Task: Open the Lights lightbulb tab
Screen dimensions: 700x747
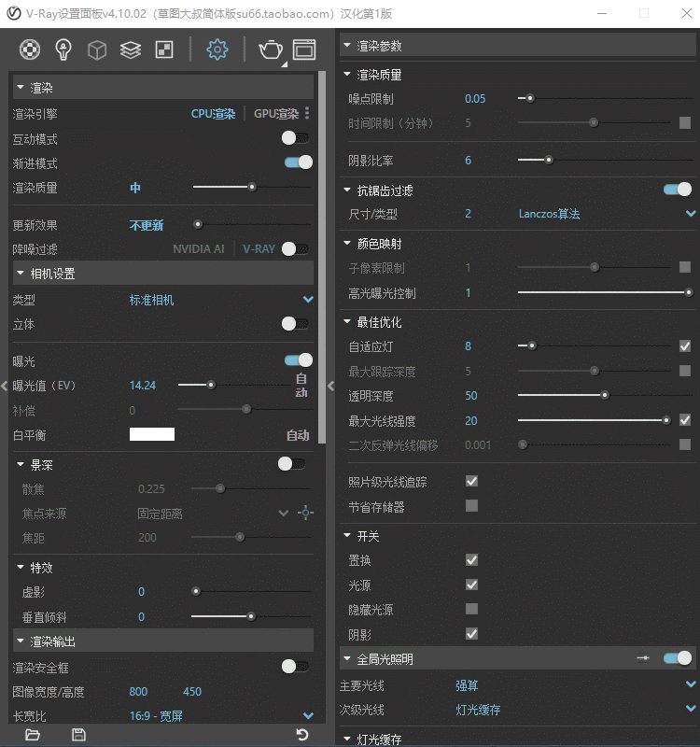Action: click(x=63, y=49)
